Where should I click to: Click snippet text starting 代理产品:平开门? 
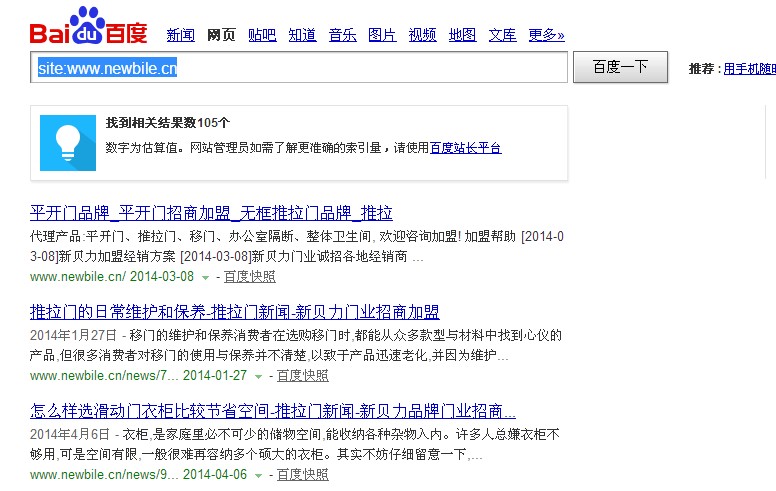tap(296, 246)
